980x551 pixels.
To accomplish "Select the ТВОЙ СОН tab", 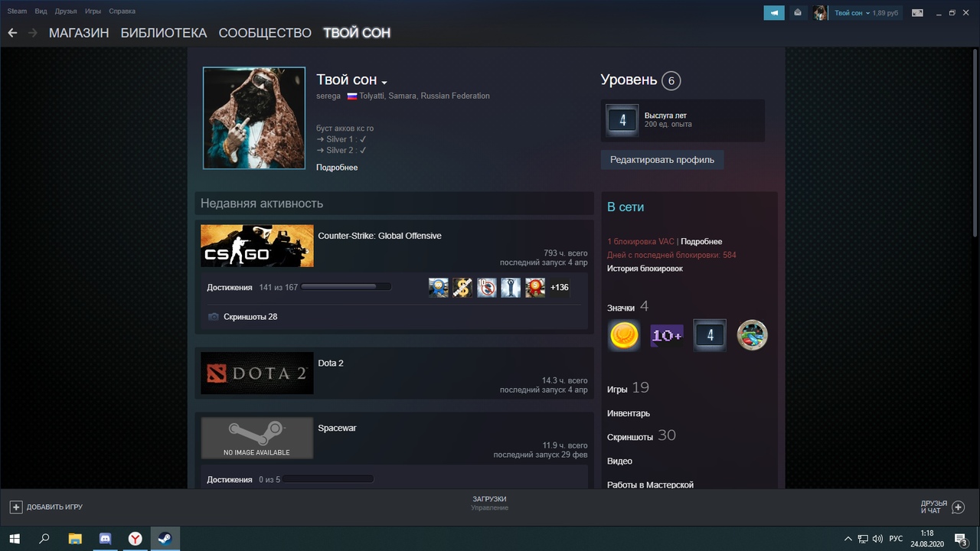I will tap(357, 33).
